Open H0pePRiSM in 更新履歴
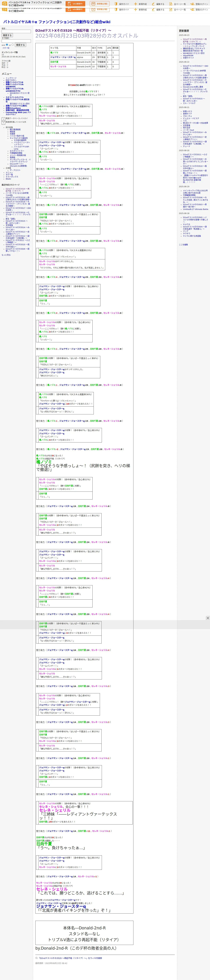Viewport: 210px width, 980px height. pos(188,55)
